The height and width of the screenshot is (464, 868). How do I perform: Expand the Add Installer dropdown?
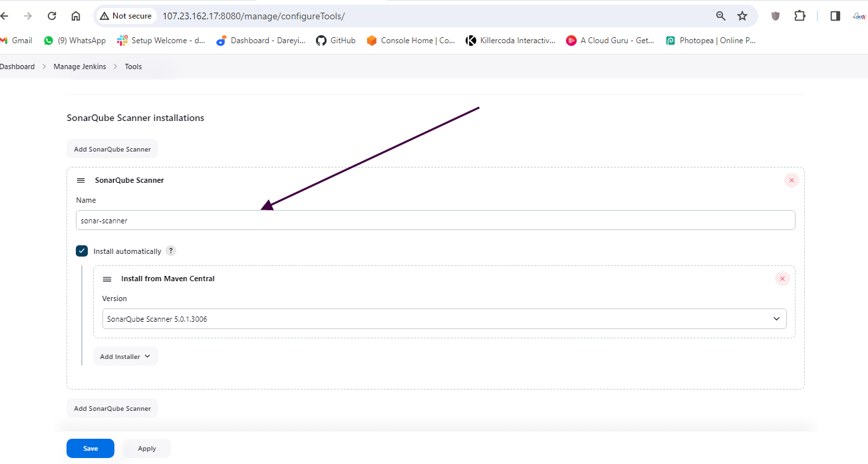pos(125,356)
